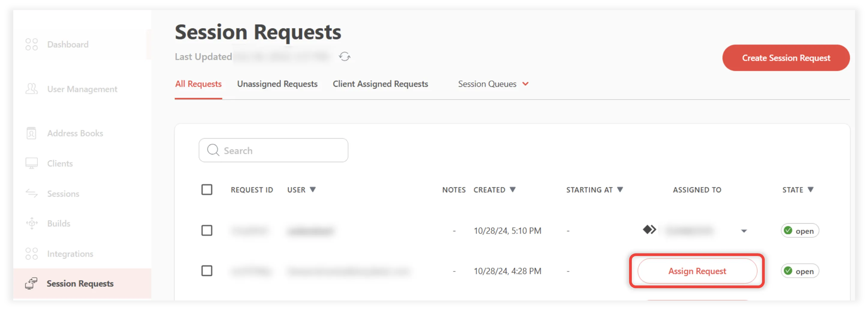This screenshot has height=311, width=868.
Task: Check the checkbox on the second request row
Action: 207,271
